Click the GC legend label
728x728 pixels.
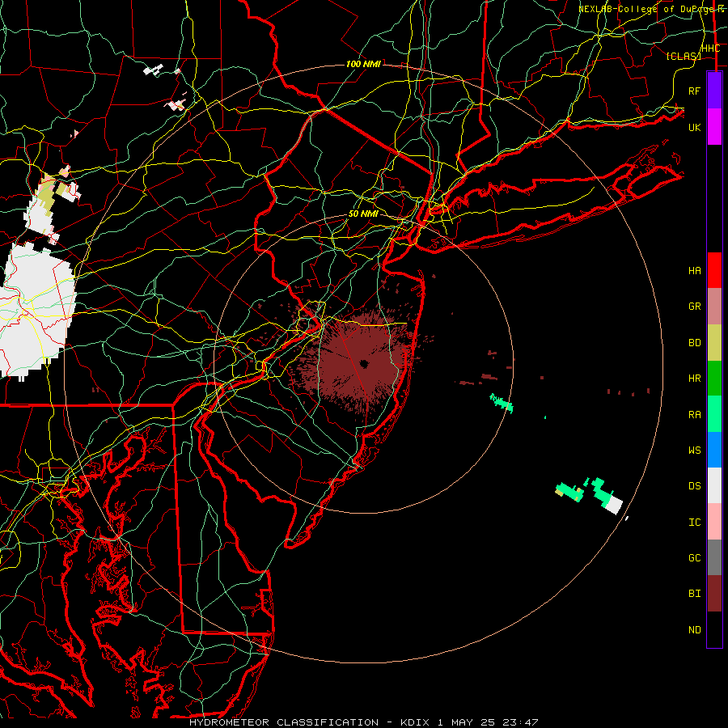694,558
